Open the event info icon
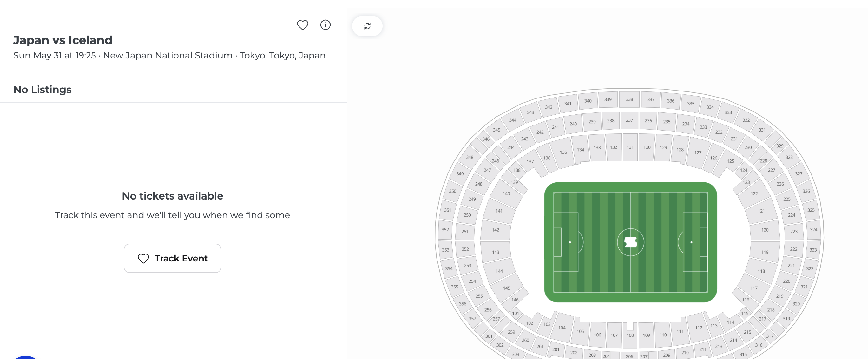 (x=325, y=25)
